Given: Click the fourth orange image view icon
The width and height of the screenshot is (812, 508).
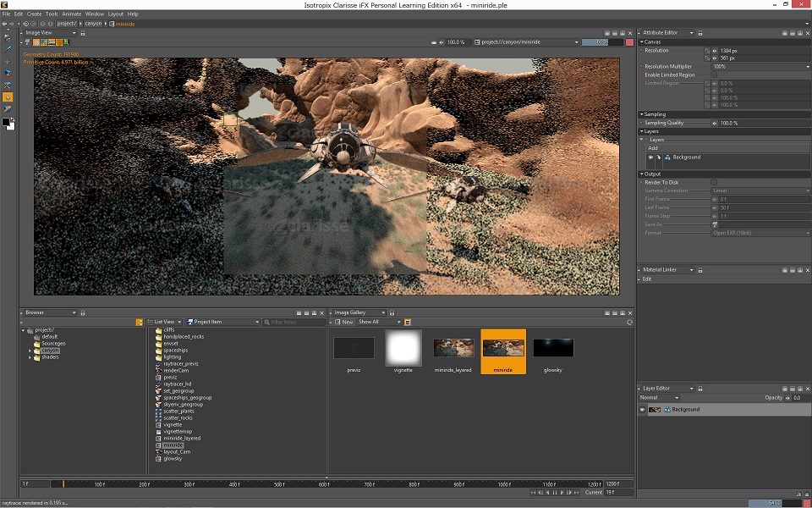Looking at the screenshot, I should pyautogui.click(x=59, y=42).
